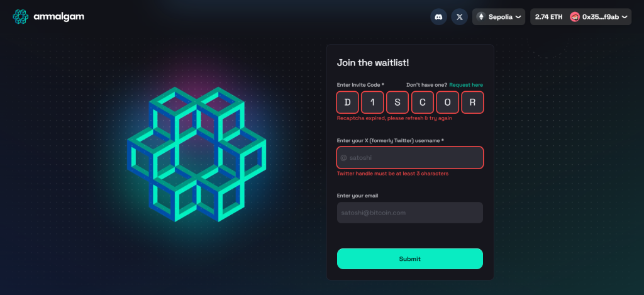Click the 2.74 ETH balance
Image resolution: width=644 pixels, height=295 pixels.
549,17
